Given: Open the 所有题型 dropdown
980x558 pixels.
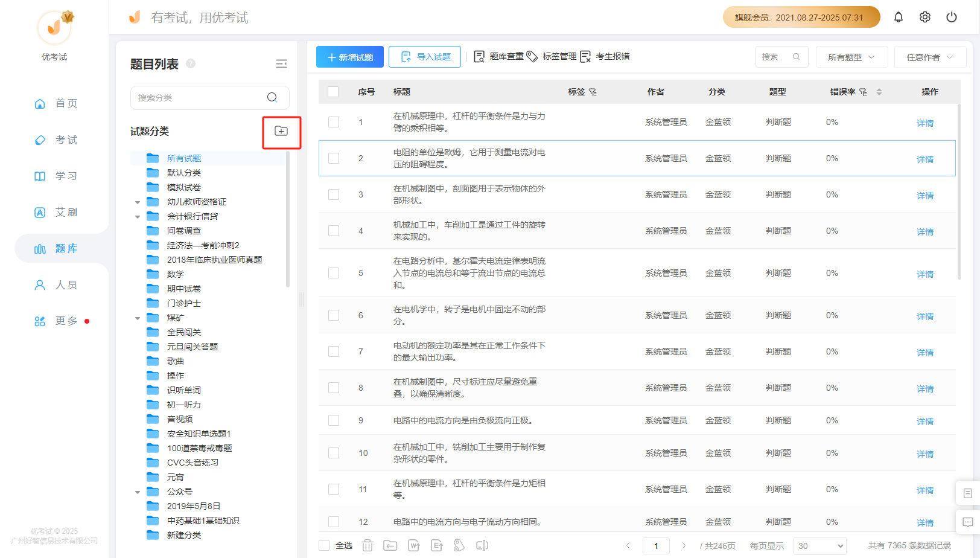Looking at the screenshot, I should point(851,57).
